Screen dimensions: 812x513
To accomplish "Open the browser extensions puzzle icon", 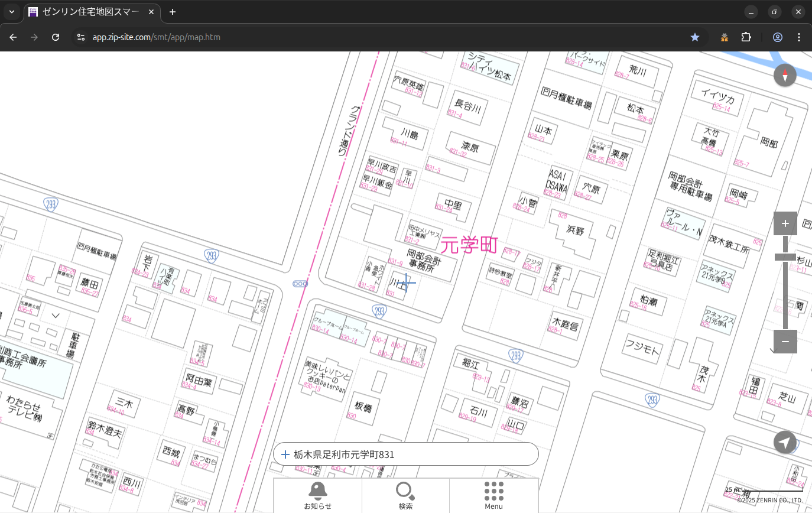I will pos(746,37).
